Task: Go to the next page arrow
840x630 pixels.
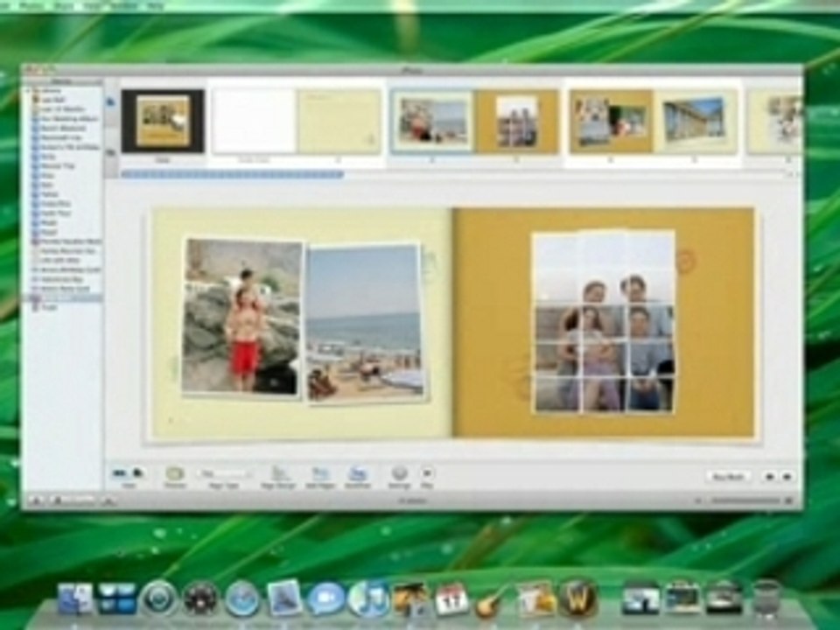Action: (x=787, y=476)
